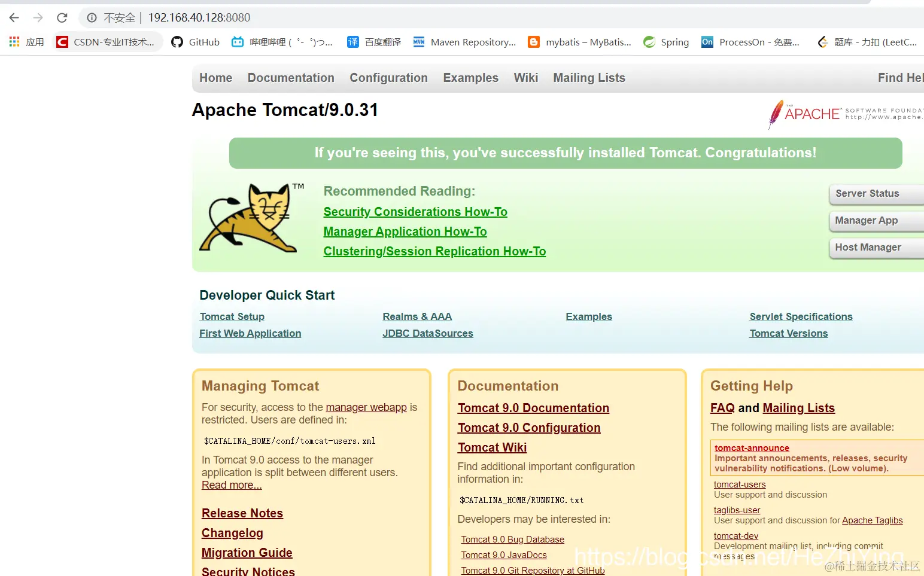Open the Release Notes link
Image resolution: width=924 pixels, height=576 pixels.
242,513
